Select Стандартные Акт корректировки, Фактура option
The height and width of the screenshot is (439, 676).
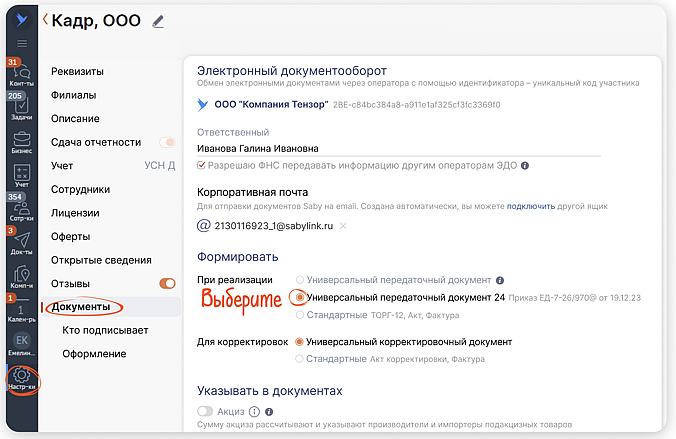pos(300,357)
